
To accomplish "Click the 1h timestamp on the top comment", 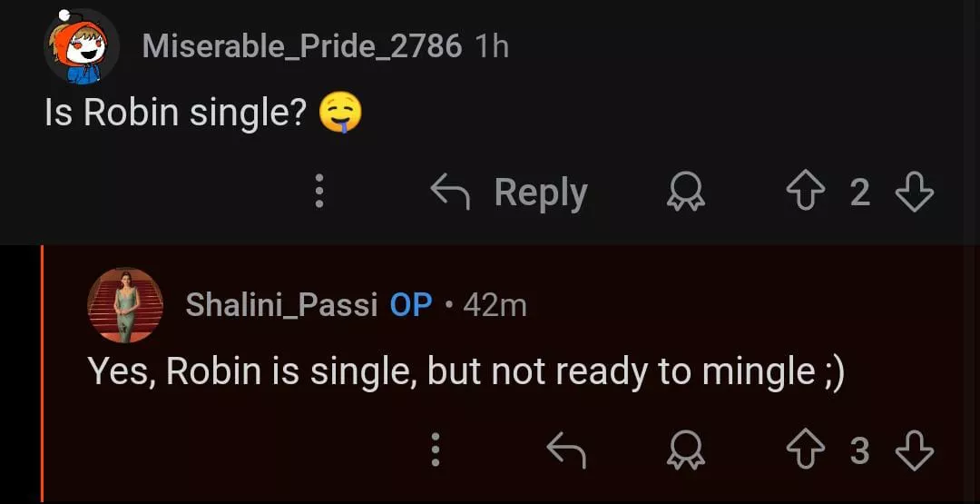I will pos(492,46).
